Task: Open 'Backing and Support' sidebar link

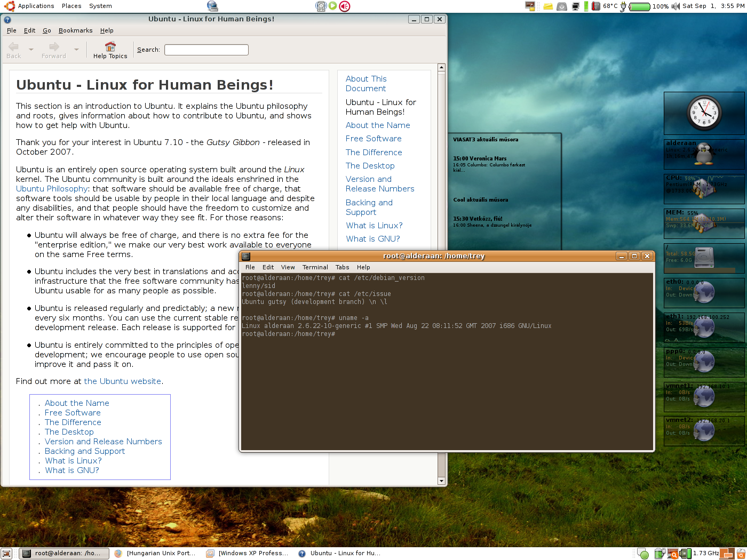Action: pyautogui.click(x=369, y=207)
